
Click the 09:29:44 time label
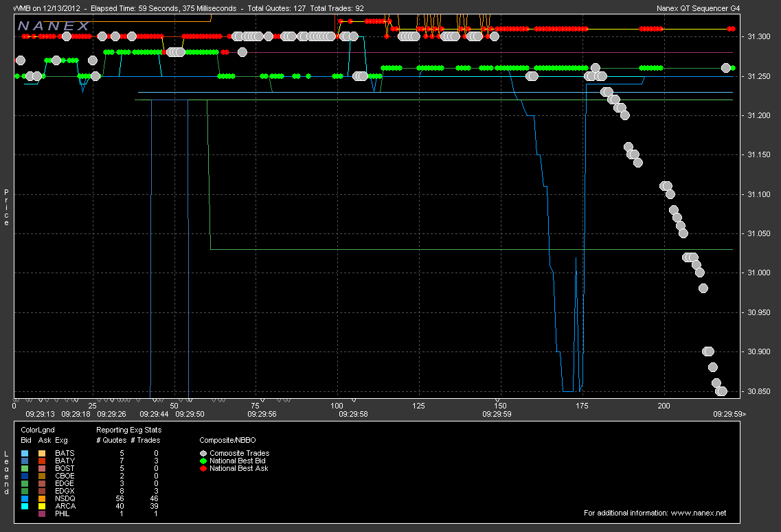click(x=154, y=414)
